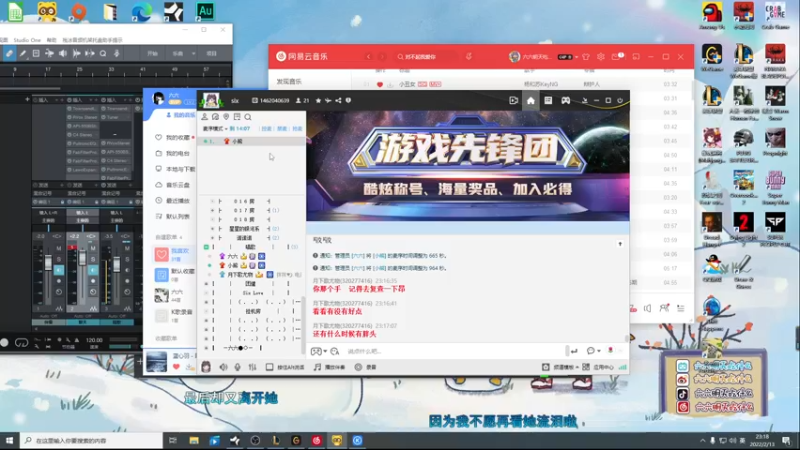Solo mixer channel 2 with S button
The image size is (800, 450).
point(93,259)
